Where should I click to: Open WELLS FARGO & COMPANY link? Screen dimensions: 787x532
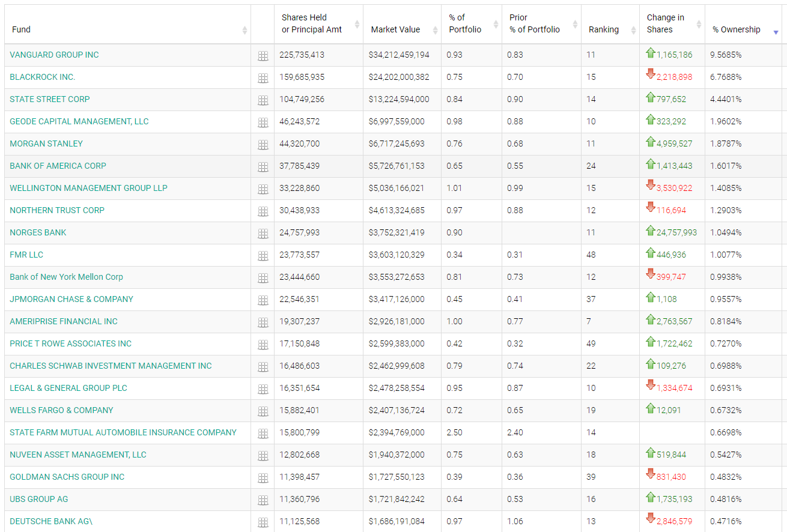click(x=61, y=410)
